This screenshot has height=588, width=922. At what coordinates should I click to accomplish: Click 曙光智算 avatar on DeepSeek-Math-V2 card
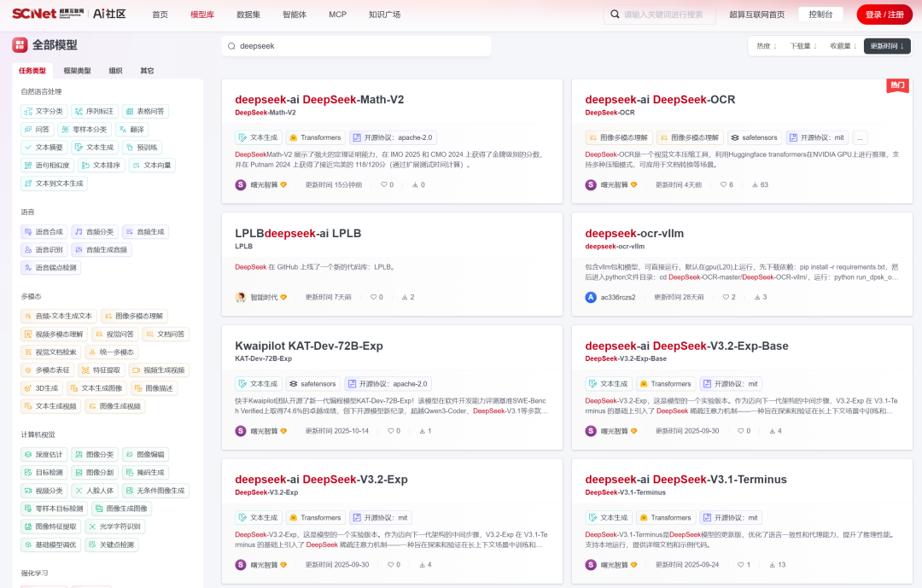(241, 184)
